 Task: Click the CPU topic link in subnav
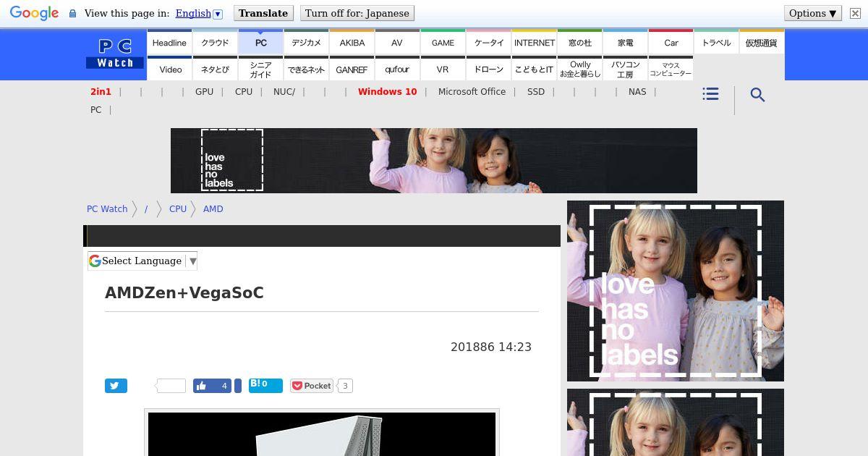pyautogui.click(x=244, y=92)
